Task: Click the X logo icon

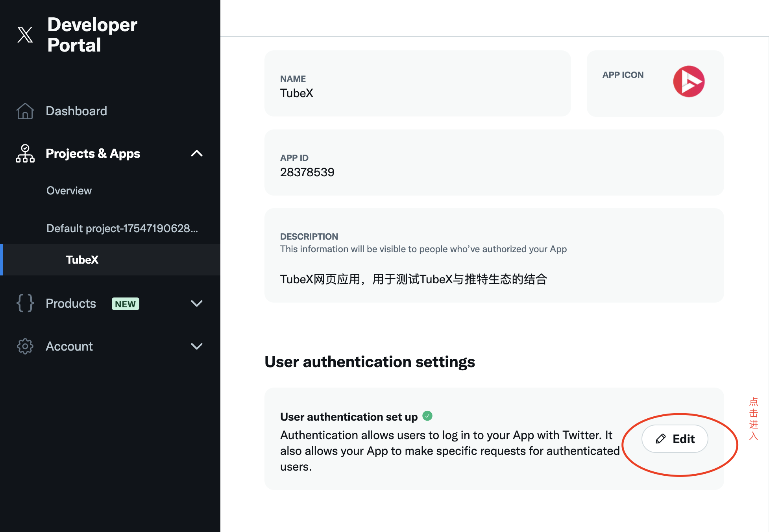Action: tap(25, 35)
